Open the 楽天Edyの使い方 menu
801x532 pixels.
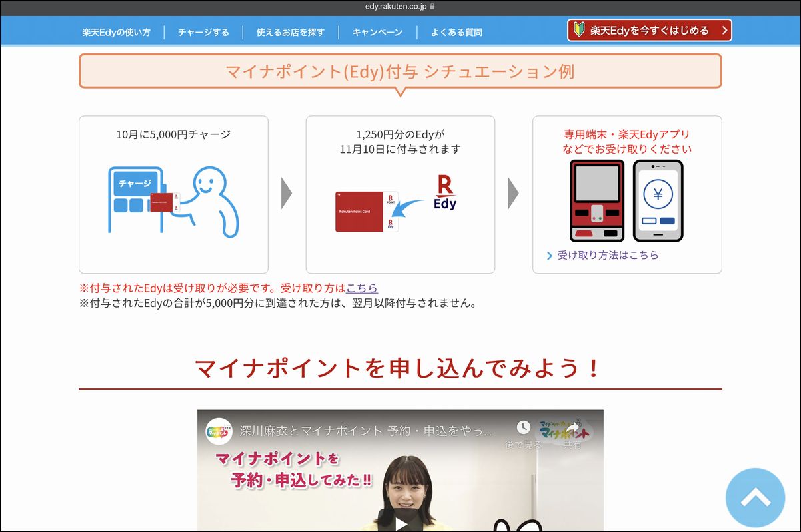click(x=117, y=32)
